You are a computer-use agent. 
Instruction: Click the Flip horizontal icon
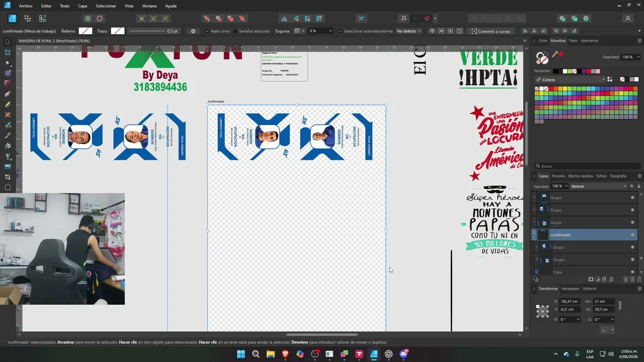tap(284, 19)
